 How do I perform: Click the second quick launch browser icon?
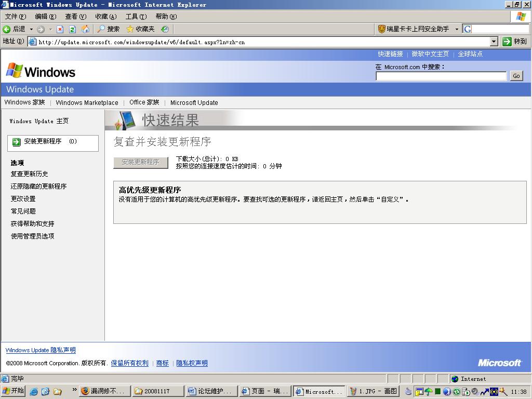coord(46,392)
